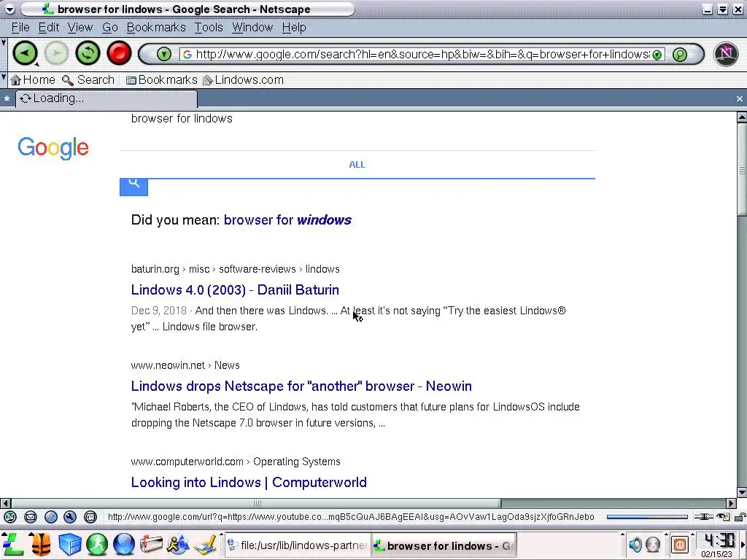The height and width of the screenshot is (560, 747).
Task: Open the Neowin 'Lindows drops Netscape' result
Action: [x=301, y=386]
